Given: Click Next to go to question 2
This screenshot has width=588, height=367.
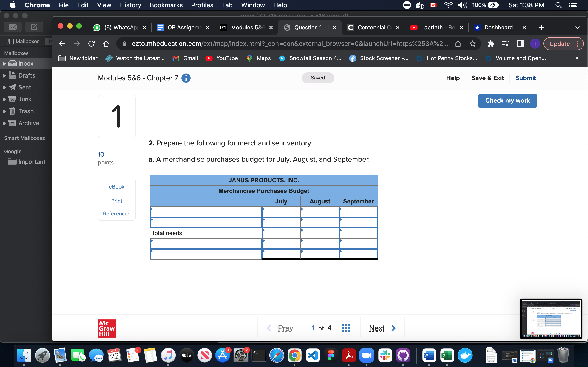Looking at the screenshot, I should [376, 328].
